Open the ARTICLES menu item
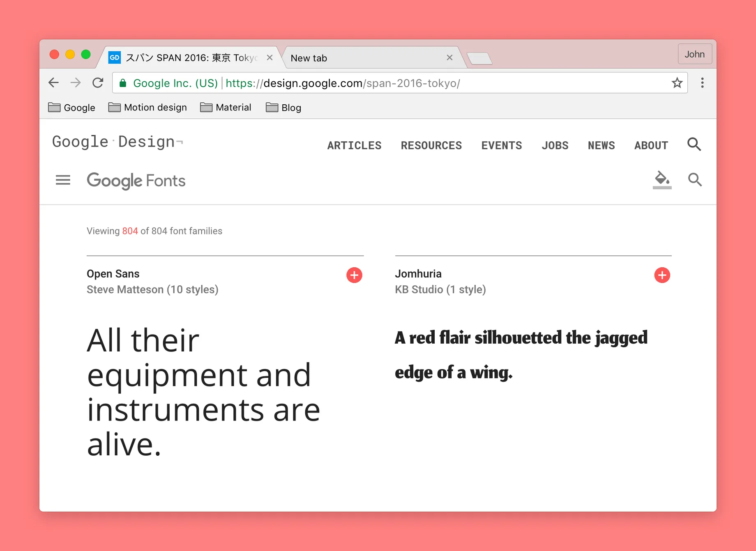The width and height of the screenshot is (756, 551). [354, 145]
